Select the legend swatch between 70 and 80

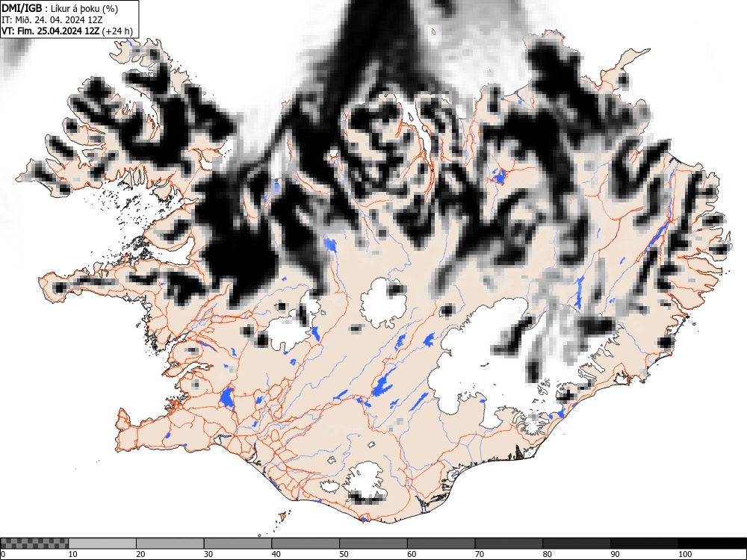(508, 544)
